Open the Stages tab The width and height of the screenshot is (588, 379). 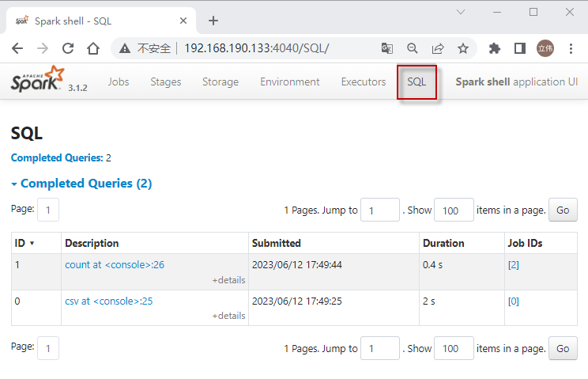(166, 81)
